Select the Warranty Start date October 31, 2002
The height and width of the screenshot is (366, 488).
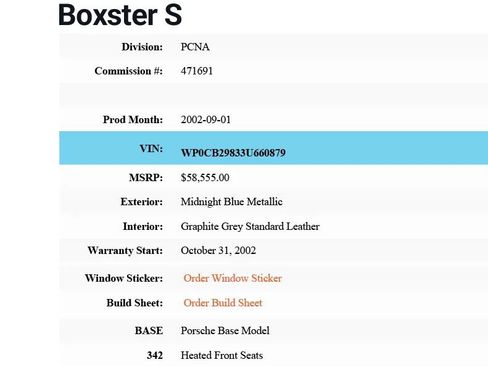pyautogui.click(x=218, y=250)
